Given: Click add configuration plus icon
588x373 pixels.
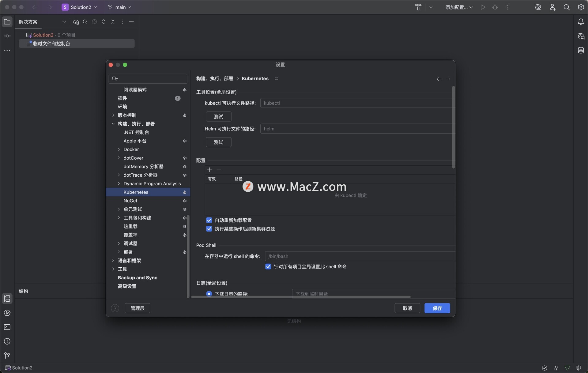Looking at the screenshot, I should click(x=209, y=170).
